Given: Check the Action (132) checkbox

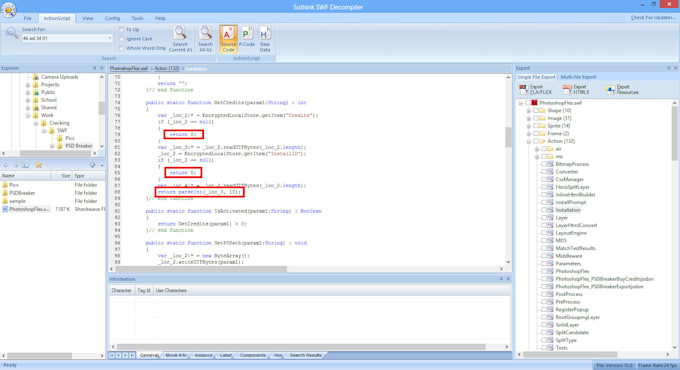Looking at the screenshot, I should [536, 141].
